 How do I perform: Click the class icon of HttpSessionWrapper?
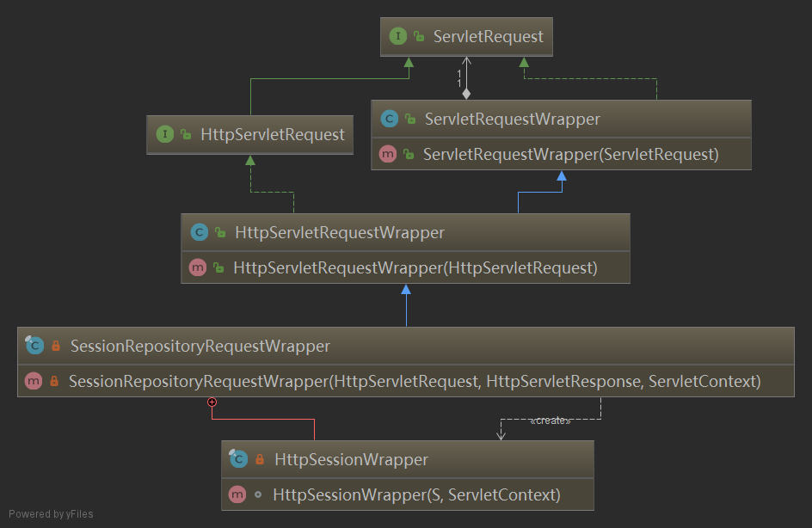[239, 458]
